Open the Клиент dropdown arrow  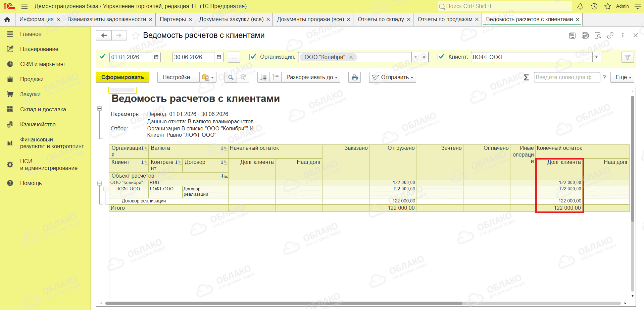(596, 57)
